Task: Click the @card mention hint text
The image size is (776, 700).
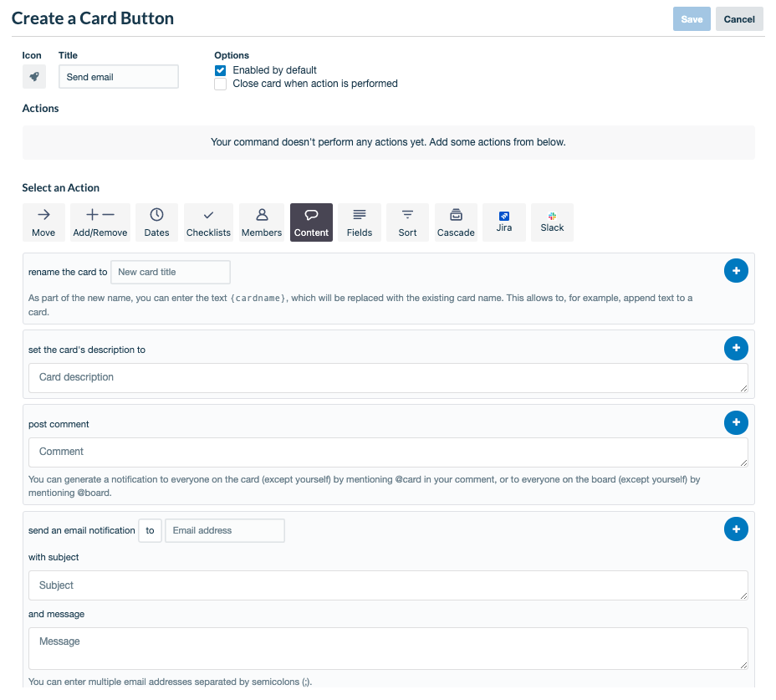Action: (365, 486)
